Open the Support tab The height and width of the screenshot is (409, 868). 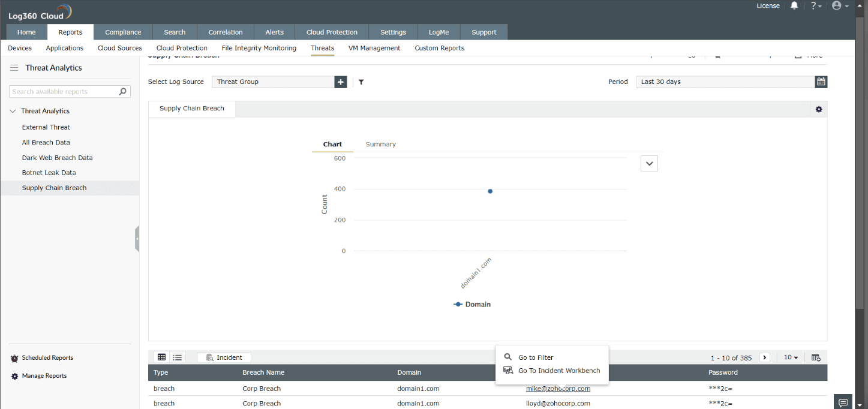484,32
